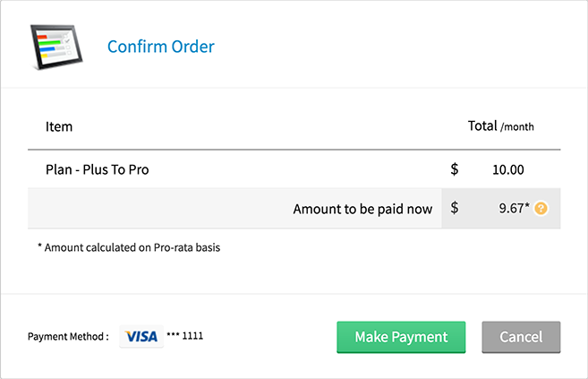Click the word Pro in plan name

coord(139,170)
